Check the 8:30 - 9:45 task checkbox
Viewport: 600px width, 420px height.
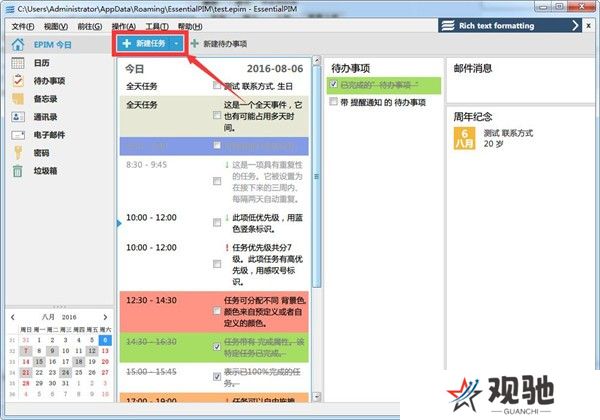(x=217, y=181)
